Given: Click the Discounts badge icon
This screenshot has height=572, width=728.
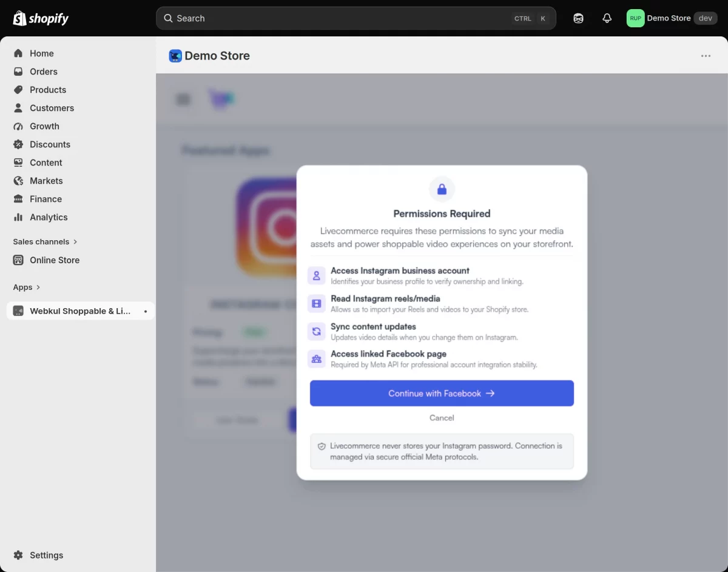Looking at the screenshot, I should pyautogui.click(x=18, y=144).
